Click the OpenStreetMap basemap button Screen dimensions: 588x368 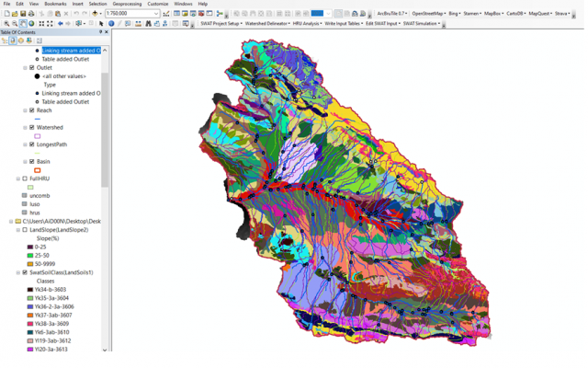(429, 14)
